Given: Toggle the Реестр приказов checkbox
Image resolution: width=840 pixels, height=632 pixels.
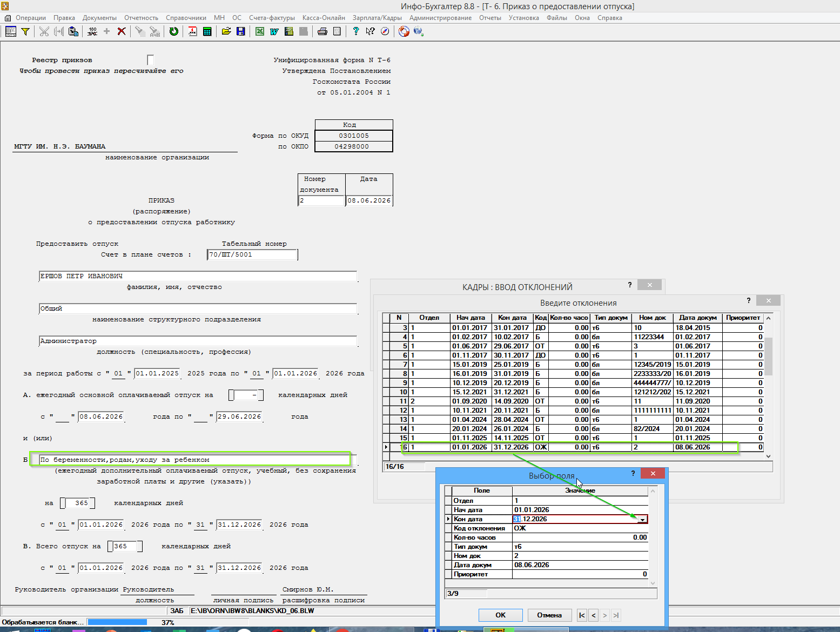Looking at the screenshot, I should (151, 60).
